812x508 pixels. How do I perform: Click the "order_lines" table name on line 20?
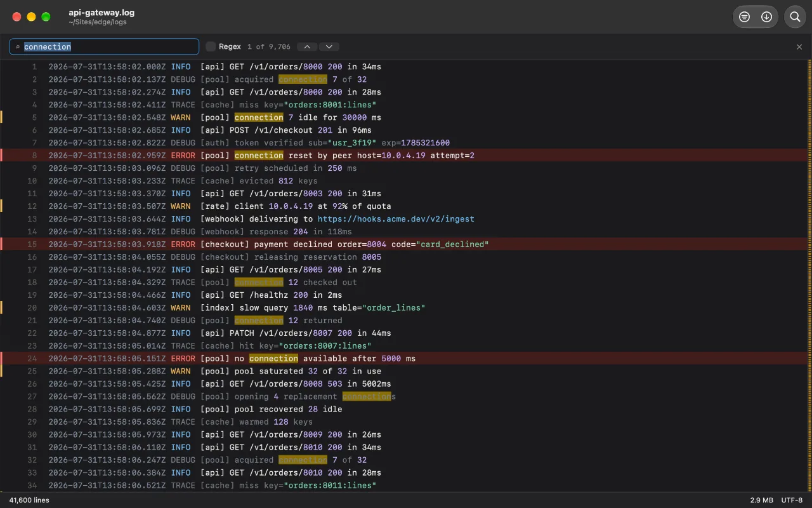click(393, 308)
